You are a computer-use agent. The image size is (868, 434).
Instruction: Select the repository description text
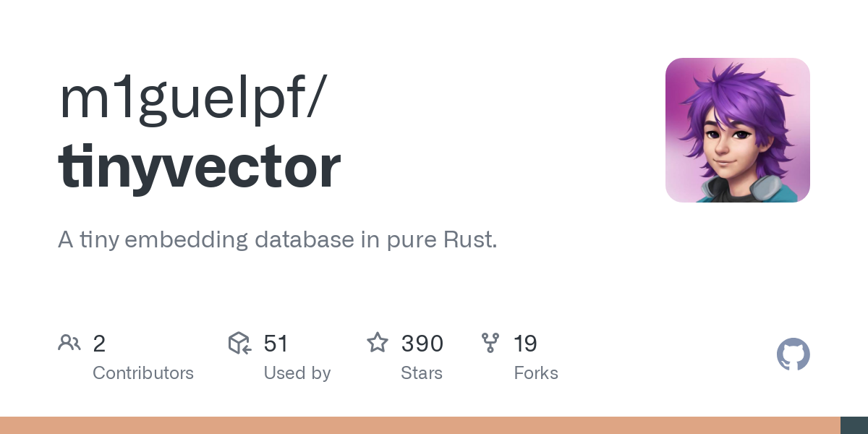(x=277, y=239)
